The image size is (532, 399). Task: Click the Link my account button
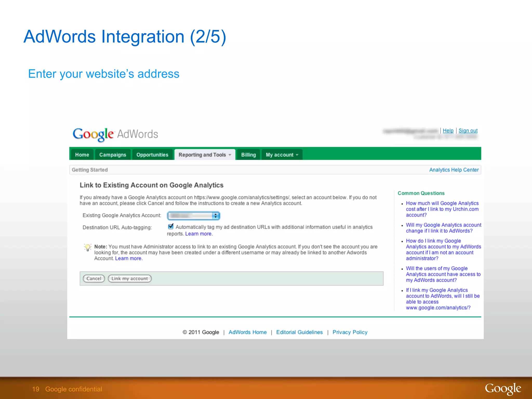pyautogui.click(x=130, y=278)
